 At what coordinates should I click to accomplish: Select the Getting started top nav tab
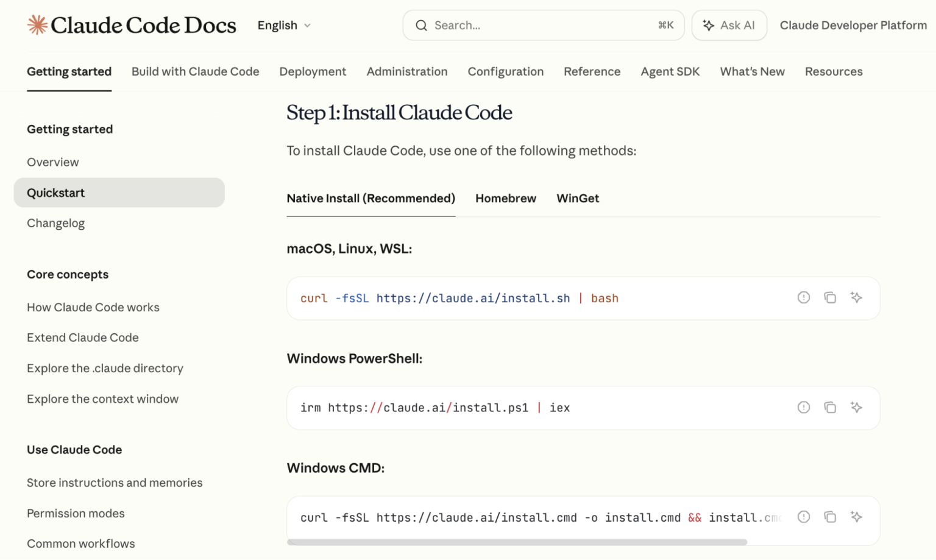(69, 72)
